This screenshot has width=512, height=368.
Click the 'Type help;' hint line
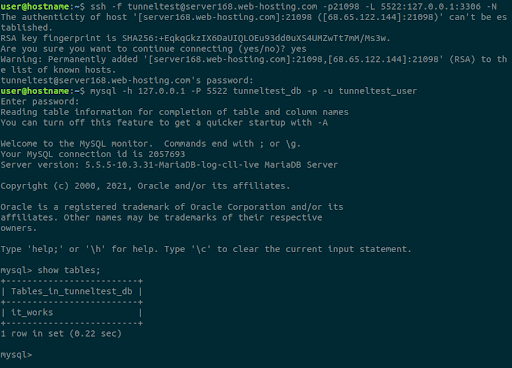point(206,249)
